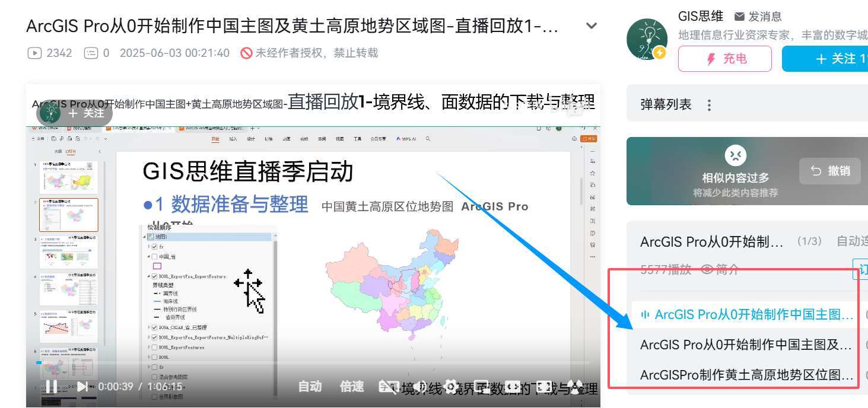Toggle the BOUL_ExportFeatures layer checkbox
Screen dimensions: 868x408
154,348
